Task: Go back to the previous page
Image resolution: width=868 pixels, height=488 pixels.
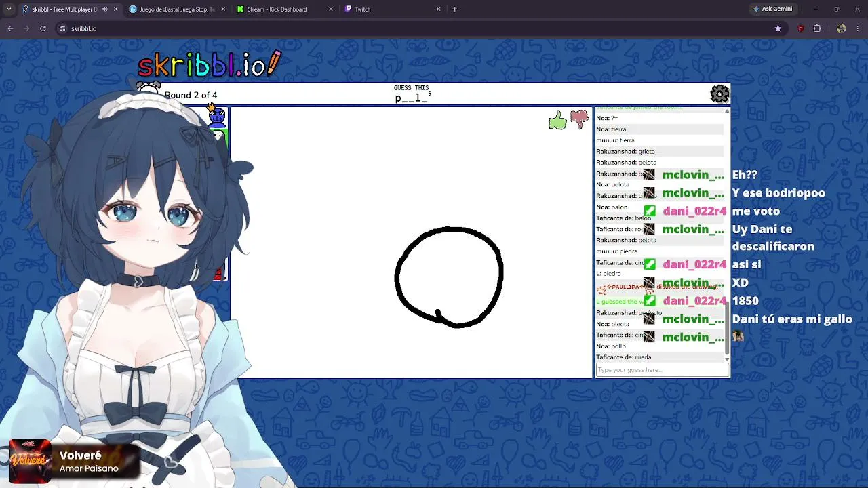Action: tap(10, 28)
